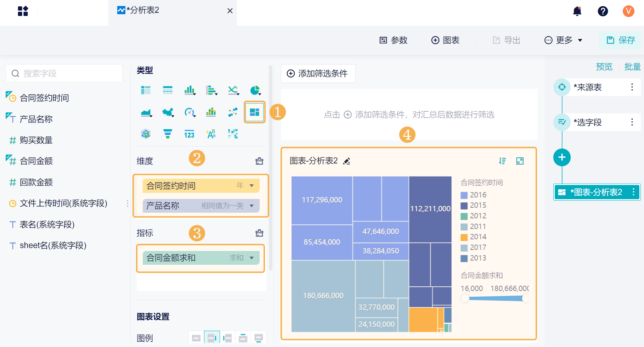644x347 pixels.
Task: Select the pivot table chart type
Action: click(x=146, y=90)
